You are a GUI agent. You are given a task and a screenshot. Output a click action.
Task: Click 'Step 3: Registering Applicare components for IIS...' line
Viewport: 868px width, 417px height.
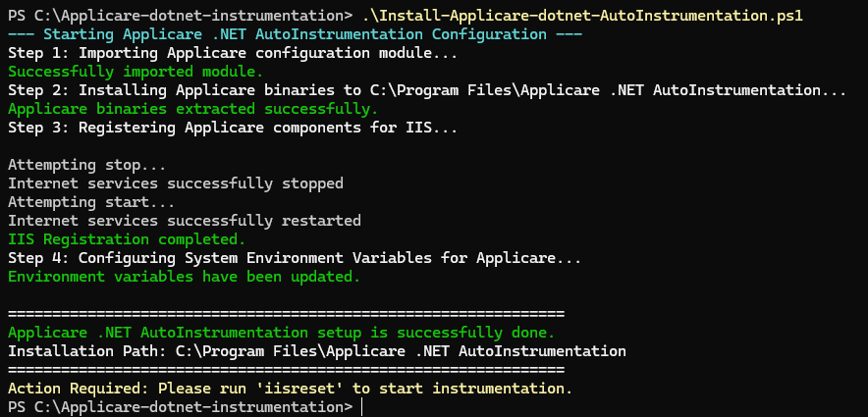coord(233,128)
